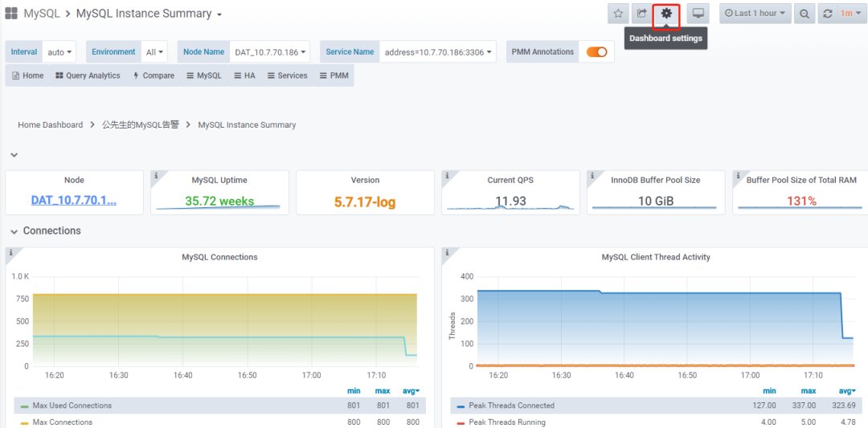Open the MySQL dashboards menu
This screenshot has width=868, height=428.
(203, 75)
